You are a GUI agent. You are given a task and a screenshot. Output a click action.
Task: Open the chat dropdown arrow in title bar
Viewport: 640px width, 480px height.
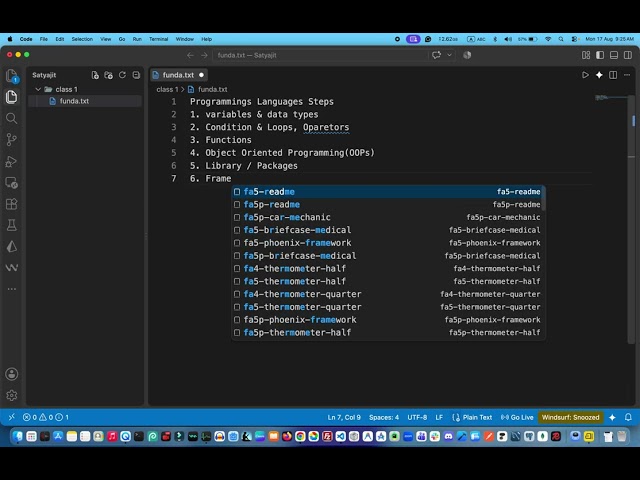(x=449, y=55)
